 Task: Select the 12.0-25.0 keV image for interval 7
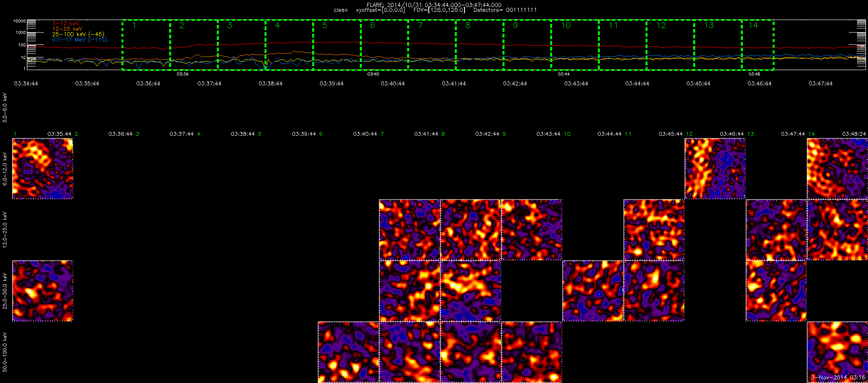pos(410,230)
